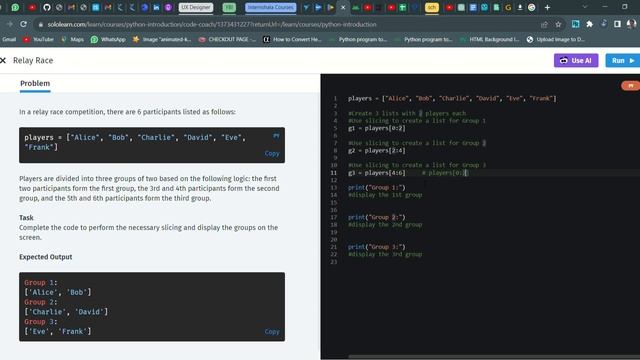Reload the page
The image size is (640, 360).
tap(23, 24)
